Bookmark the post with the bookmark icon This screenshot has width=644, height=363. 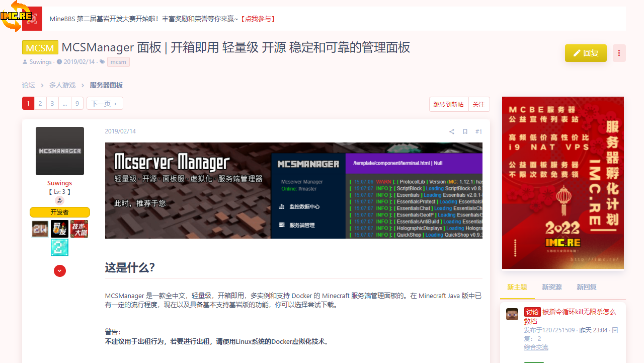465,131
